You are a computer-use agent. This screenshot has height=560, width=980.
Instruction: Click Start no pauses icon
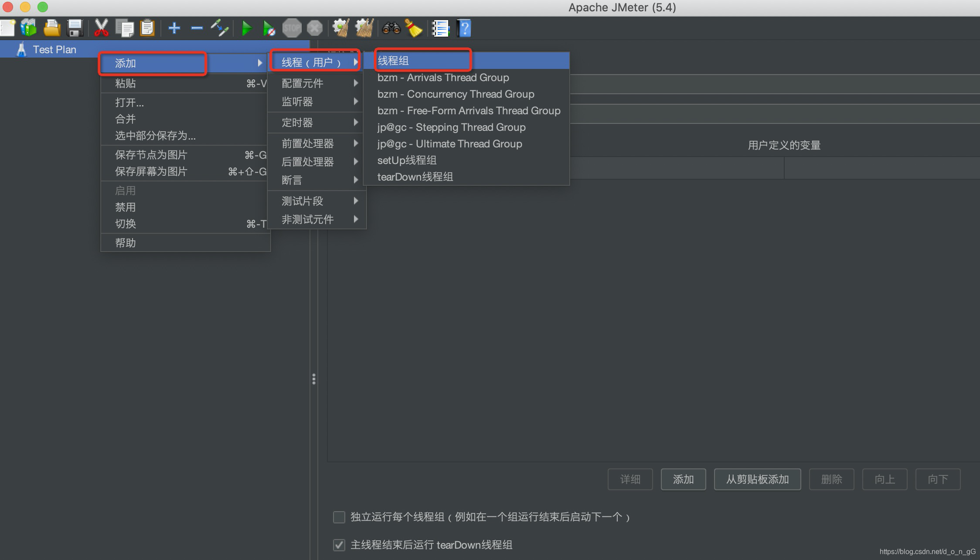pyautogui.click(x=269, y=29)
